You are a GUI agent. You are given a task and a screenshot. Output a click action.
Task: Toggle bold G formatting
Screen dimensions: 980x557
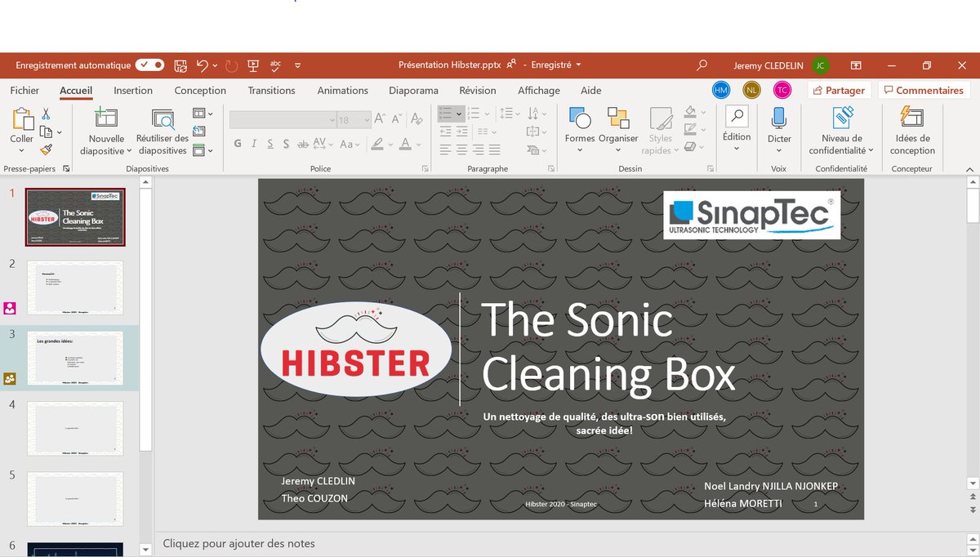238,144
